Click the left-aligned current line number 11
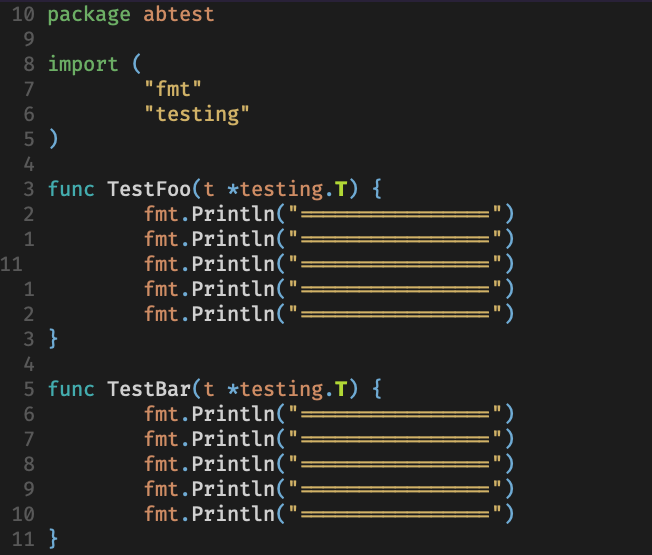The image size is (652, 555). click(x=13, y=264)
